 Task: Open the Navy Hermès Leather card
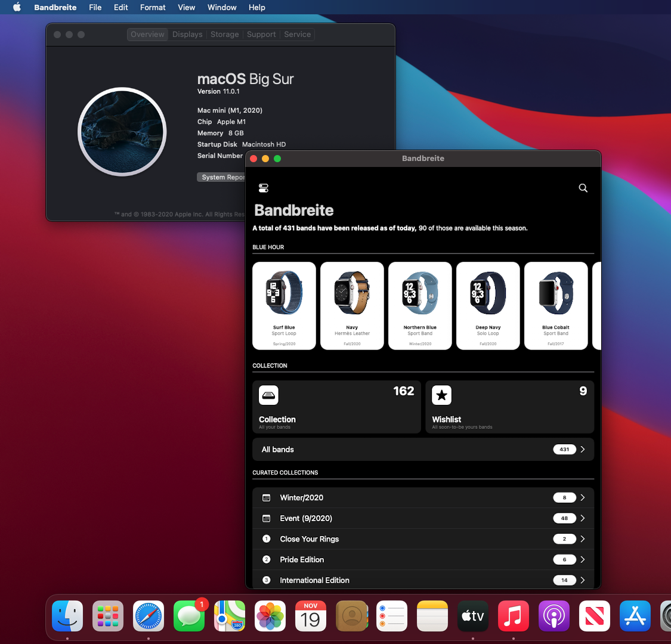pyautogui.click(x=352, y=305)
